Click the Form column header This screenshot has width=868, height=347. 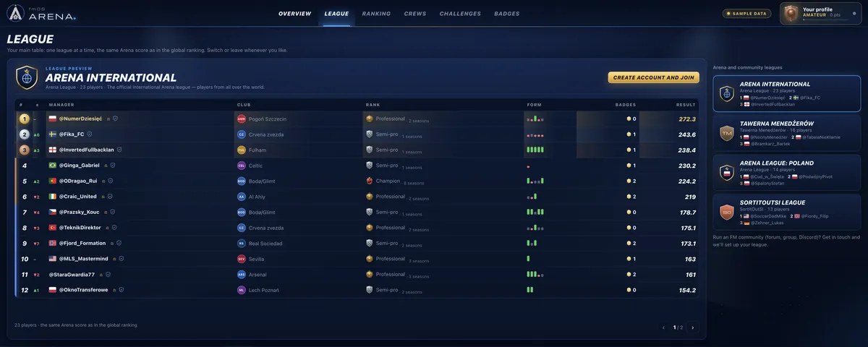click(534, 104)
